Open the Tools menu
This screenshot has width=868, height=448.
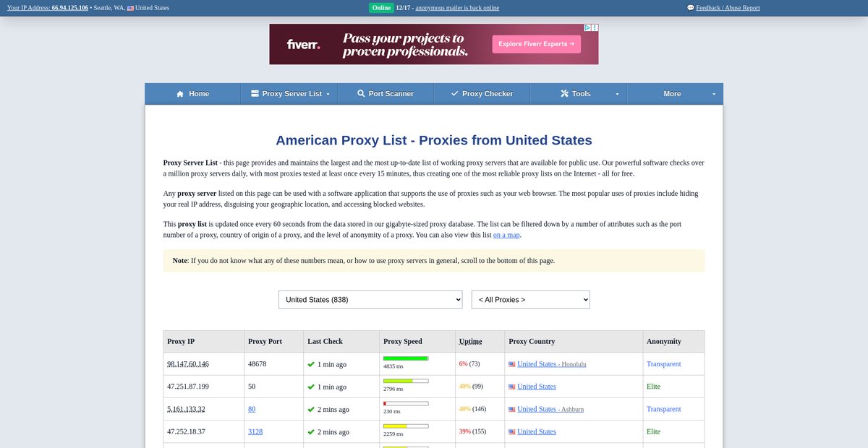579,94
